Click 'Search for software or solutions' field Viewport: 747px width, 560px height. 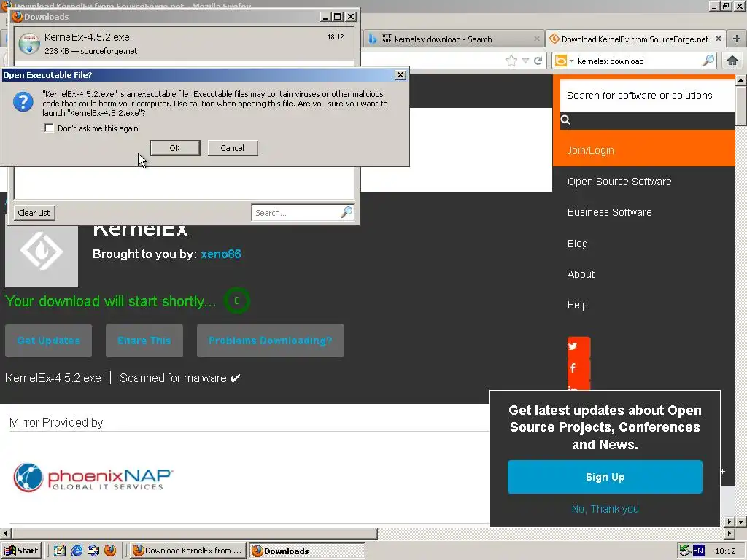click(648, 96)
